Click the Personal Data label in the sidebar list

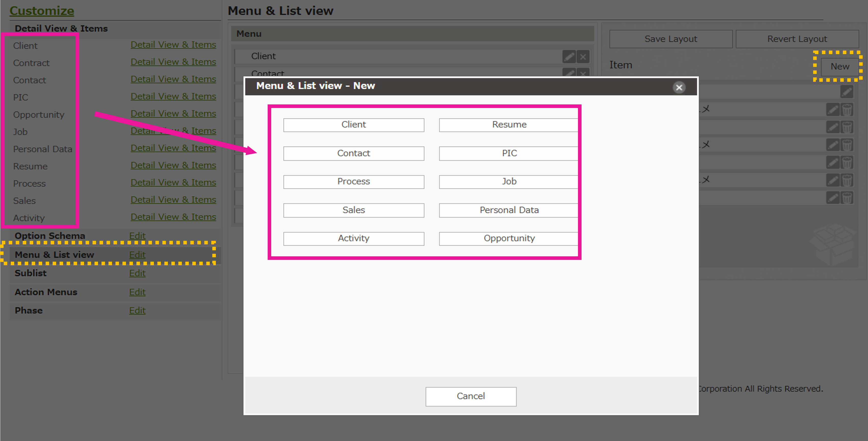(x=42, y=149)
